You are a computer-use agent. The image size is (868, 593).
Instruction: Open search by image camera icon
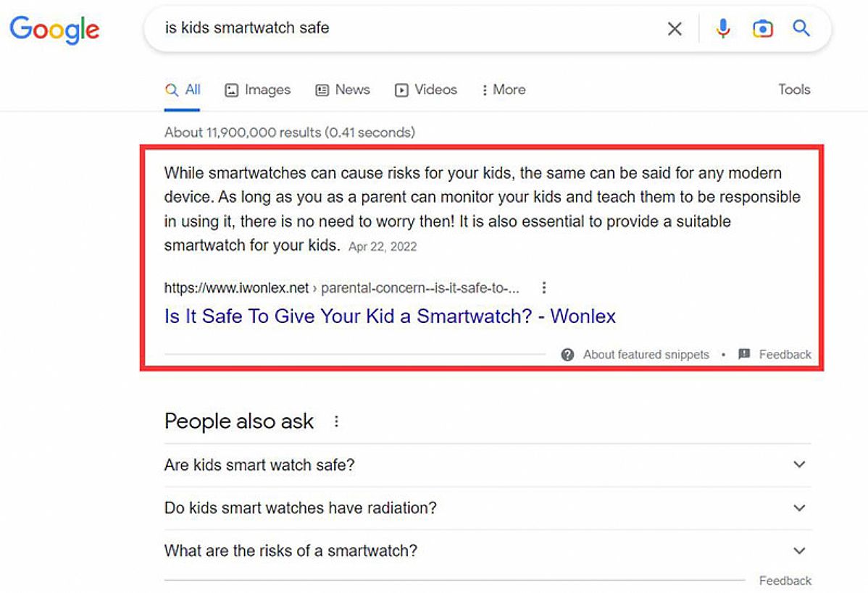[x=762, y=29]
